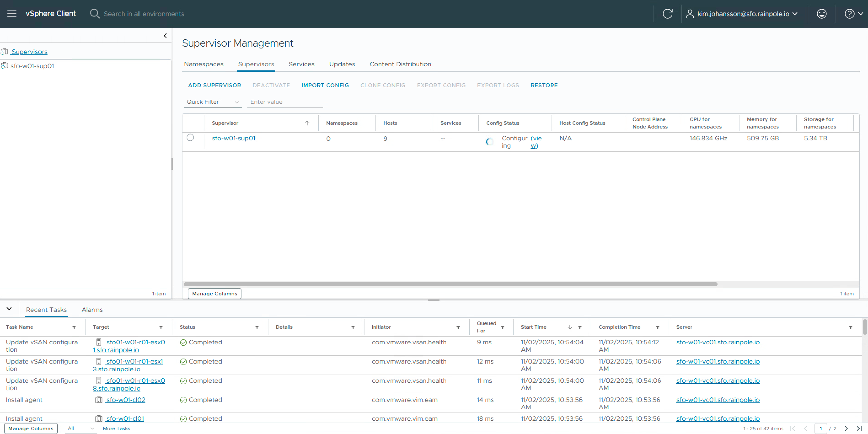Jump to last page of tasks
The height and width of the screenshot is (434, 868).
tap(859, 428)
